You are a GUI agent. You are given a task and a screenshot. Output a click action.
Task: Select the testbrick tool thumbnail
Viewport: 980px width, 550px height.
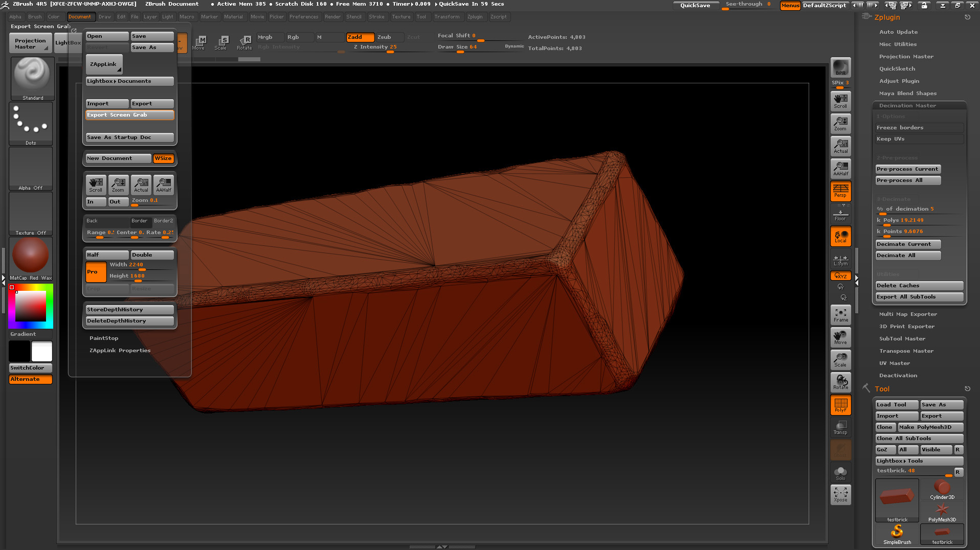click(896, 500)
